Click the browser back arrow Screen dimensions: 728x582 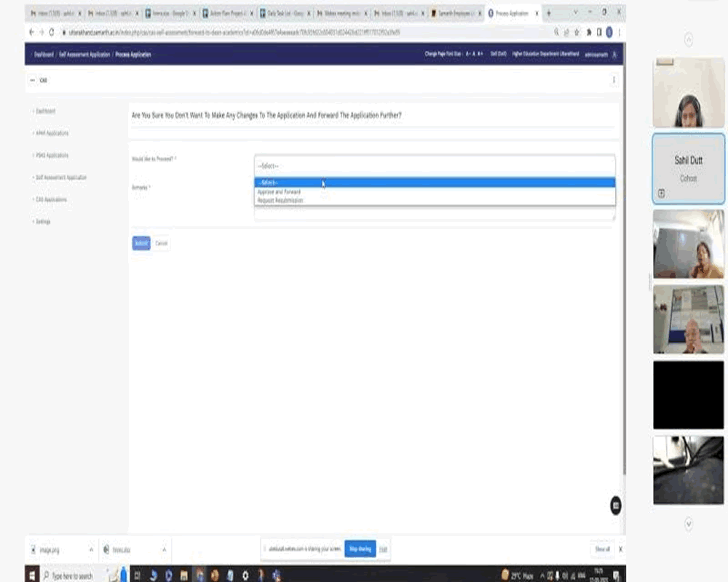[31, 32]
